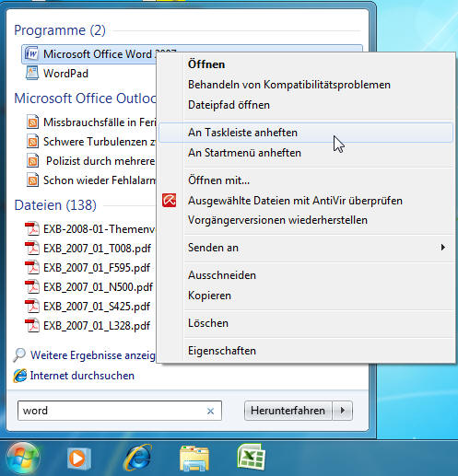Image resolution: width=458 pixels, height=476 pixels.
Task: Select the WordPad result text
Action: tap(65, 74)
